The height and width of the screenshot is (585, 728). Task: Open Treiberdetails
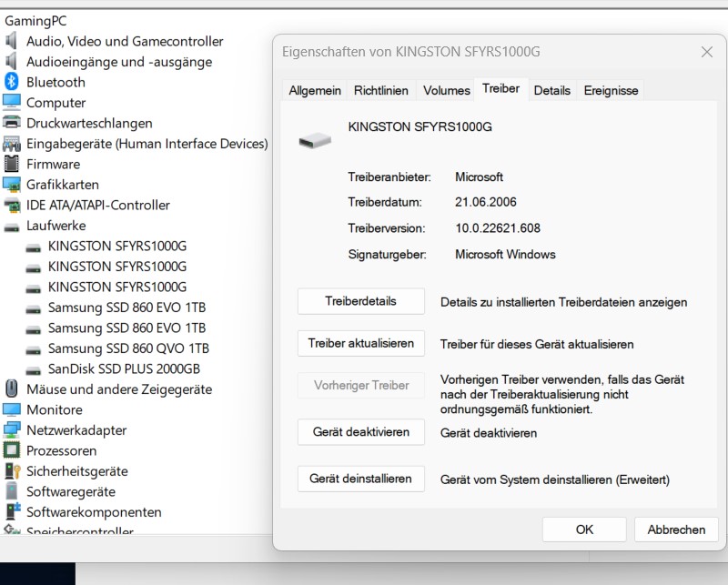[x=360, y=301]
